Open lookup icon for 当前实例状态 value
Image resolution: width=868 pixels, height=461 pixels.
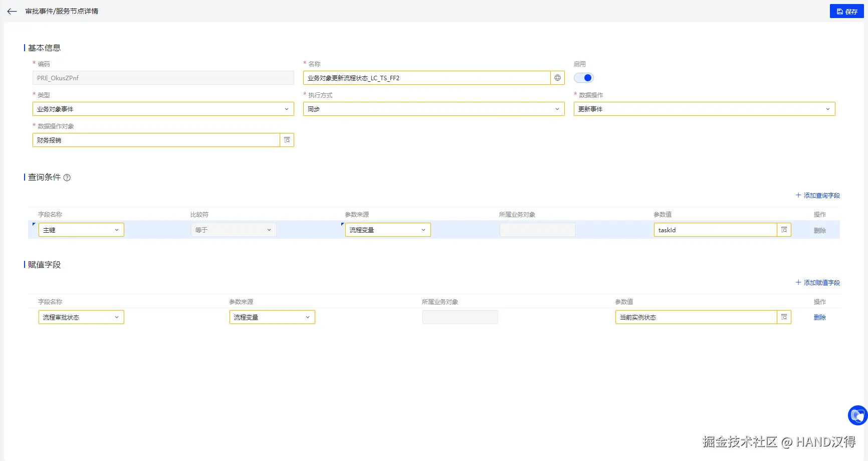click(784, 317)
